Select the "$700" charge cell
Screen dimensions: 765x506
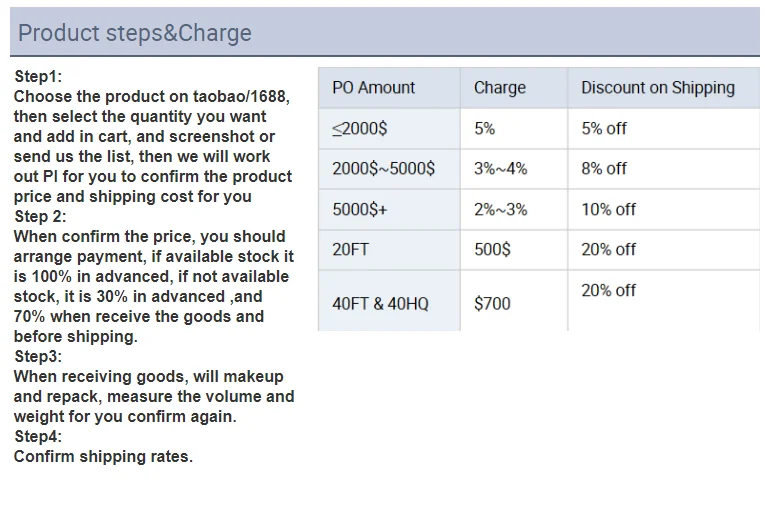492,303
